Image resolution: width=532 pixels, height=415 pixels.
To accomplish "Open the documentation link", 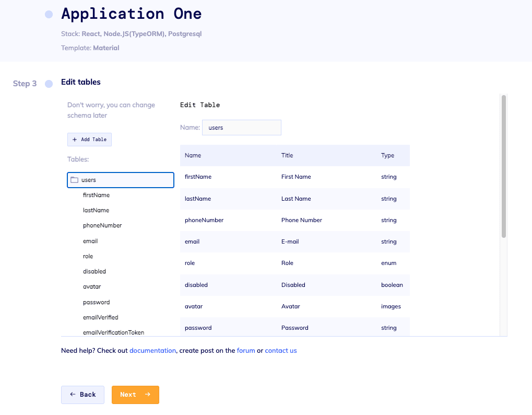I will tap(152, 351).
